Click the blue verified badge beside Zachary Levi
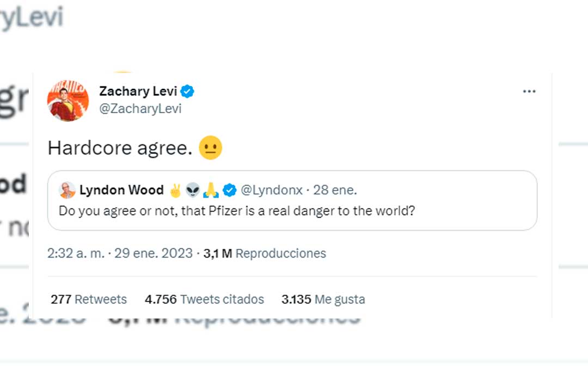 click(x=187, y=91)
